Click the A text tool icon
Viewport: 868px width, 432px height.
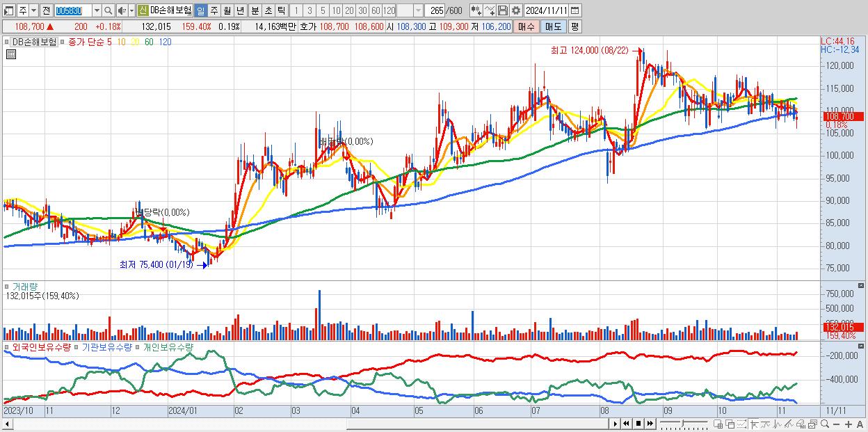(x=860, y=425)
